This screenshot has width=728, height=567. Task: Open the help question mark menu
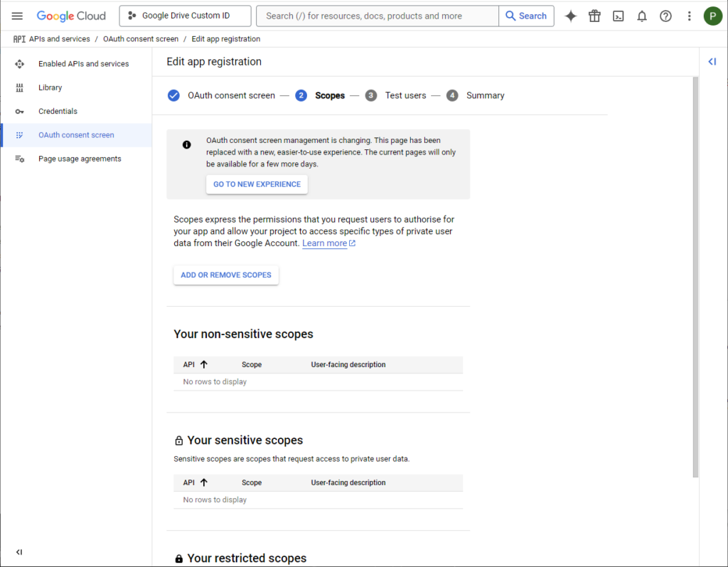pos(665,16)
